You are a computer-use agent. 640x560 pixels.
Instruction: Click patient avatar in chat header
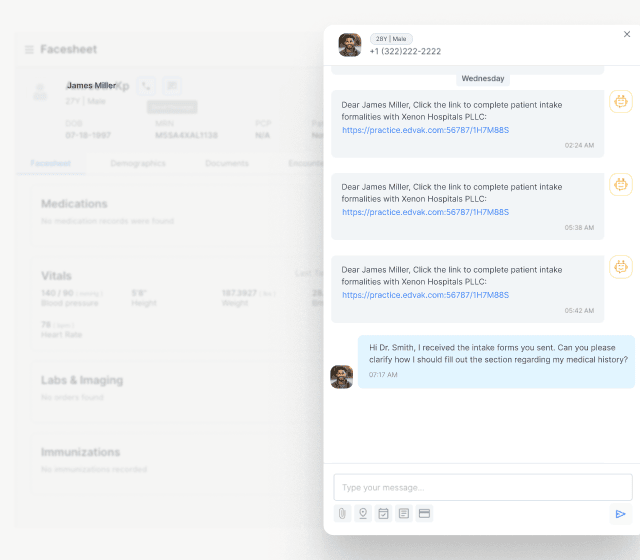point(350,45)
